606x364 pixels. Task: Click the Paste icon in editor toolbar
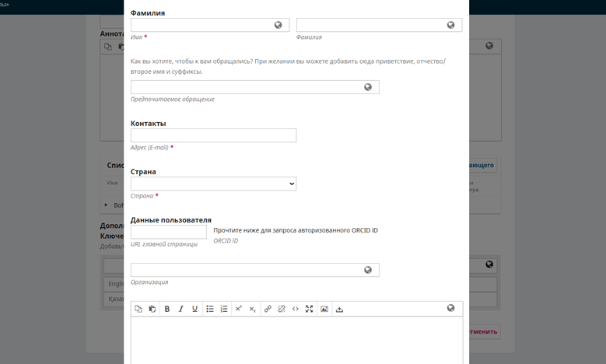pos(152,309)
